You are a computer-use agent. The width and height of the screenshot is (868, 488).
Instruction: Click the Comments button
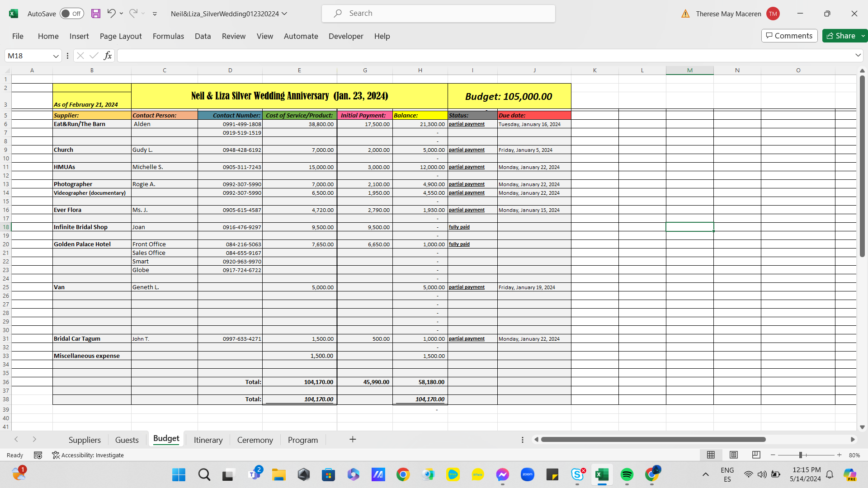[789, 36]
